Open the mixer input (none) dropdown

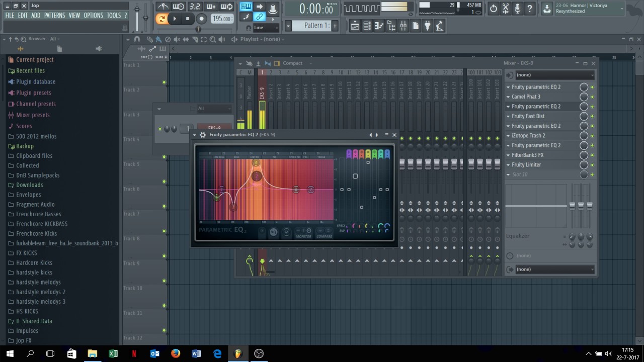[555, 75]
